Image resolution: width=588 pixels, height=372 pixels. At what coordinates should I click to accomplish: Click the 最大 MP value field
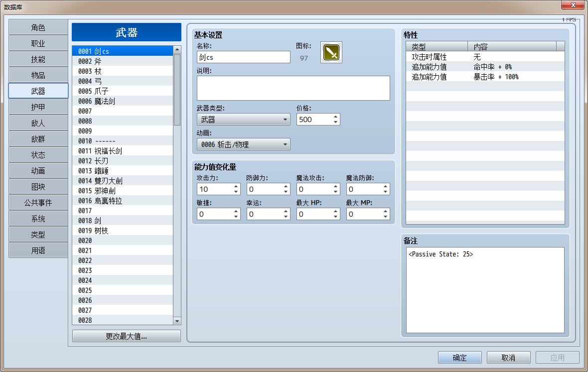click(364, 214)
